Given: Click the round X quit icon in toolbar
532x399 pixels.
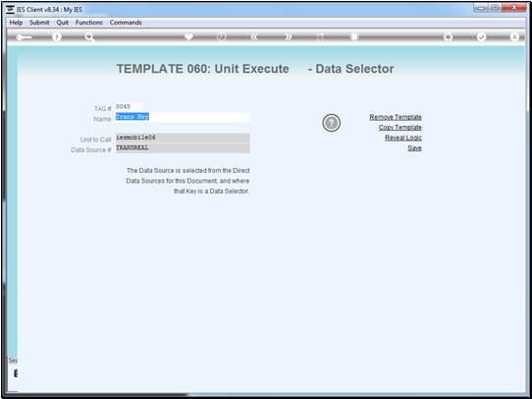Looking at the screenshot, I should (514, 37).
